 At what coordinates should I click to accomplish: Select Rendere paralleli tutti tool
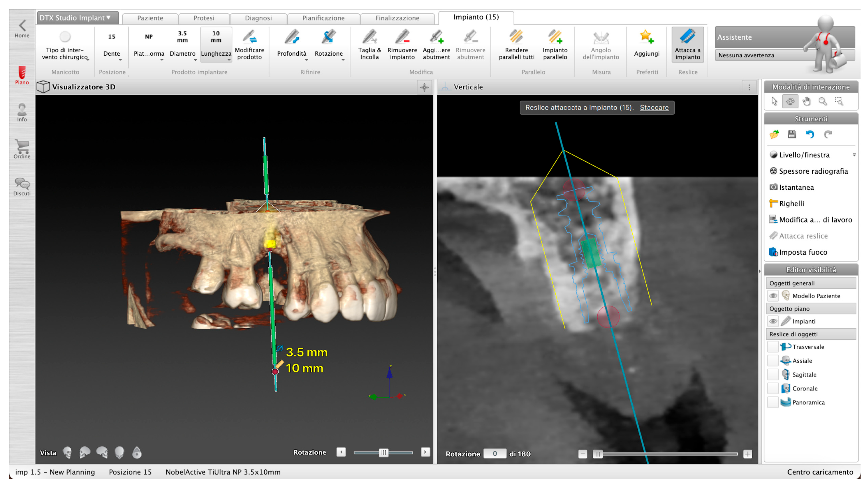tap(516, 37)
